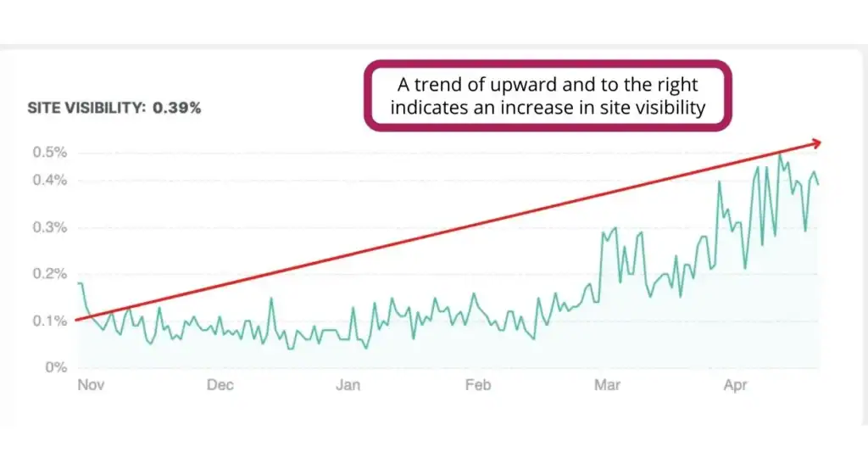
Task: Select the Jan month marker
Action: tap(348, 385)
